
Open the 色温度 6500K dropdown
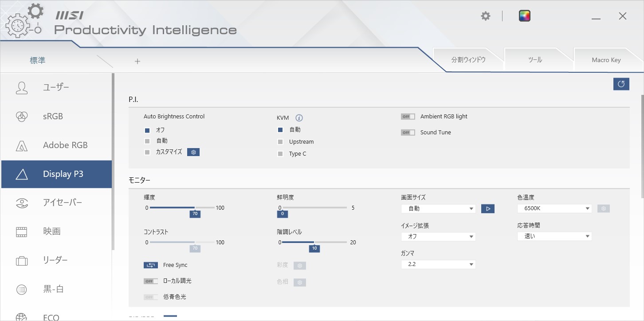click(554, 209)
